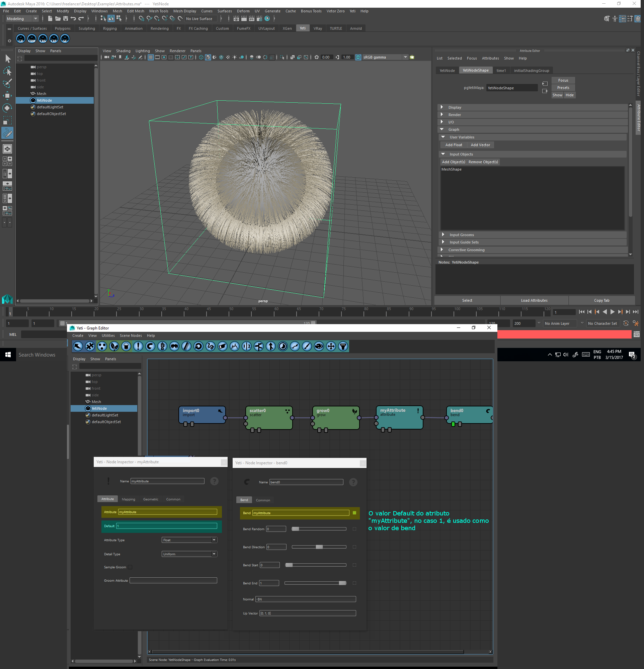The width and height of the screenshot is (644, 669).
Task: Toggle the checkbox next to Bend Random
Action: [354, 529]
